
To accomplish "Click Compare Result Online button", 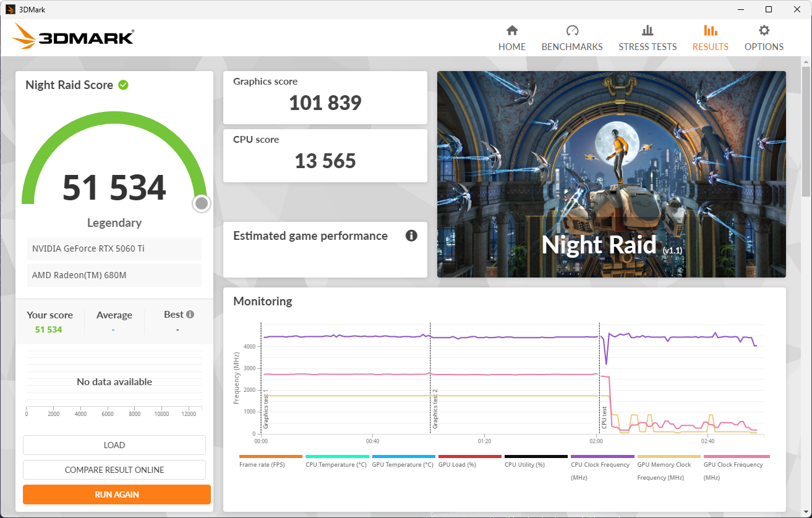I will tap(114, 470).
